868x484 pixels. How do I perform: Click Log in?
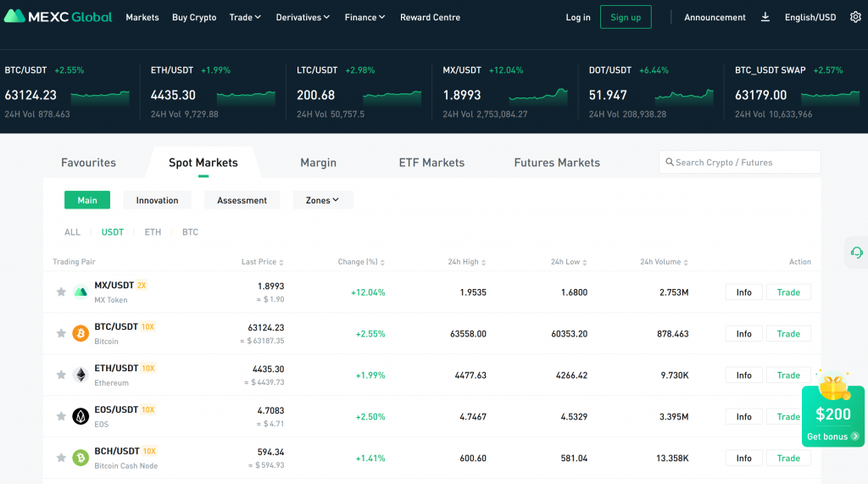click(578, 17)
